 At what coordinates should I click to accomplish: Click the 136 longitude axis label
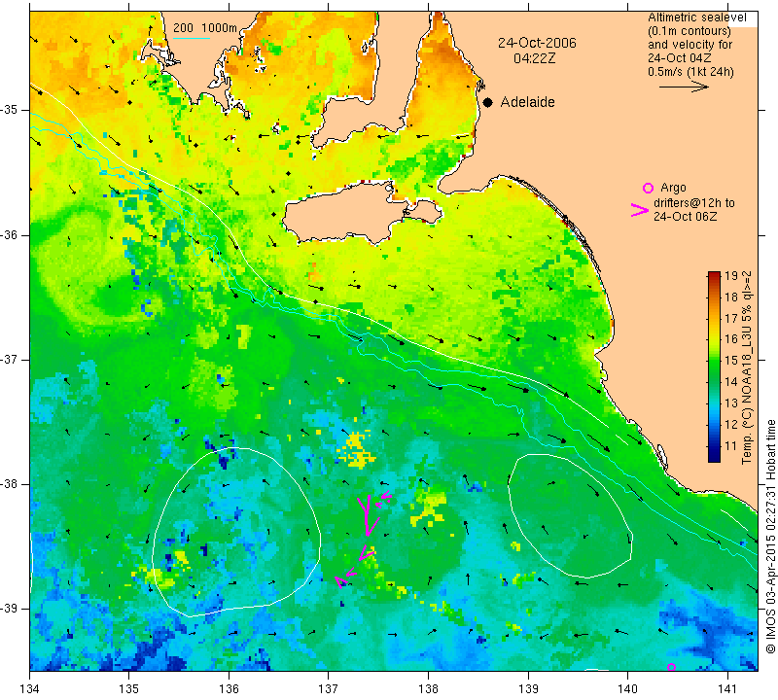tap(229, 689)
